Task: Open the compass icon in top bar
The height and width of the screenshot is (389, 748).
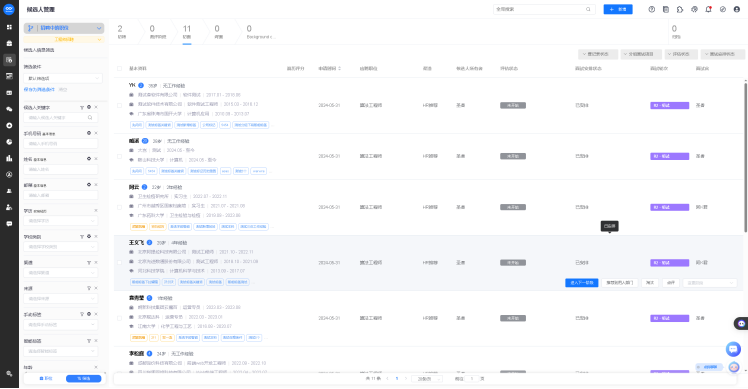Action: pyautogui.click(x=723, y=9)
